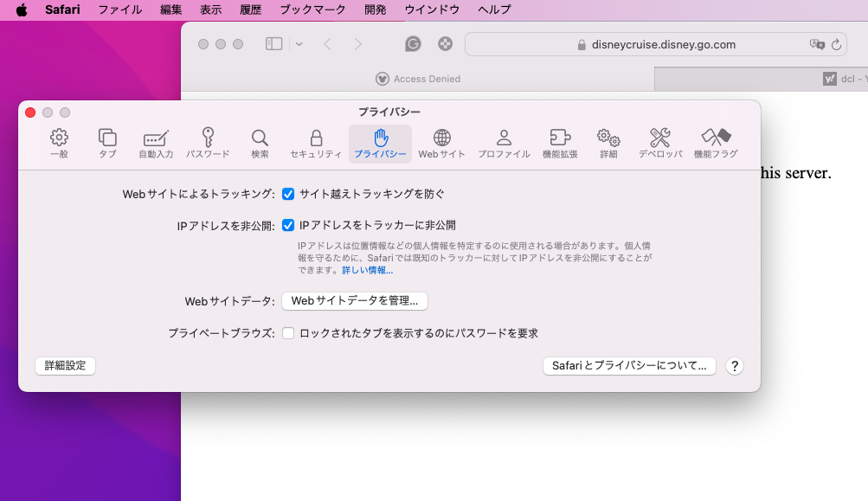The image size is (868, 501).
Task: Open the 機能拡張 extensions pane
Action: (x=559, y=144)
